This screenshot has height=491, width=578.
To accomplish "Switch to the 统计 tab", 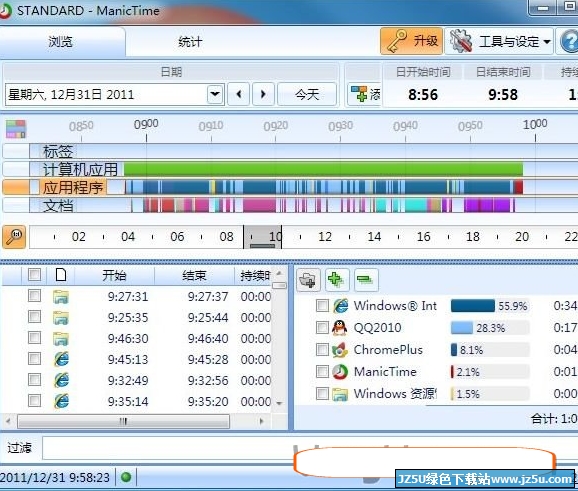I will 190,42.
